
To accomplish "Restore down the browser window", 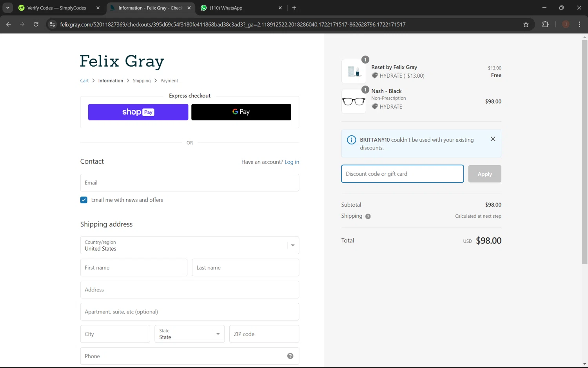I will (x=561, y=8).
